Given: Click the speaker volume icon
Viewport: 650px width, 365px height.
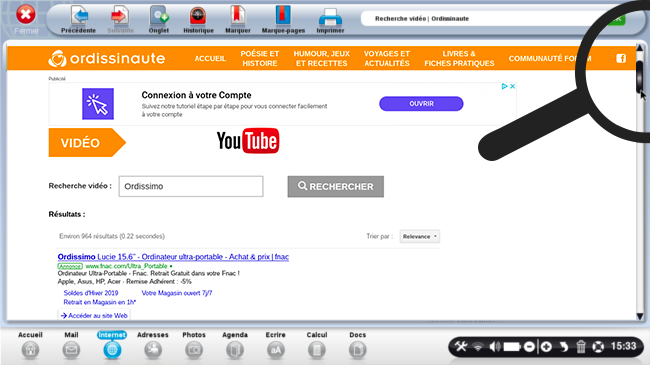Looking at the screenshot, I should click(x=495, y=346).
